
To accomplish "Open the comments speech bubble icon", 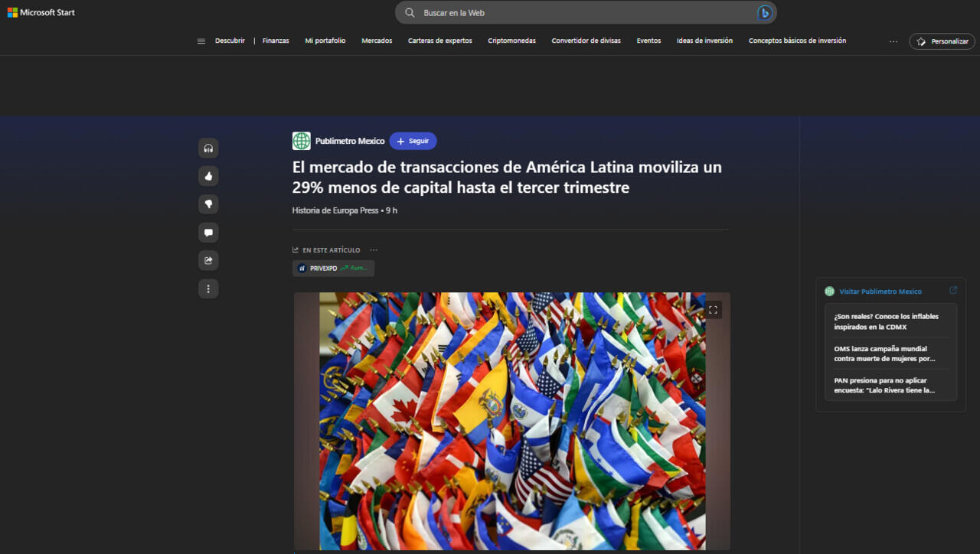I will 208,233.
